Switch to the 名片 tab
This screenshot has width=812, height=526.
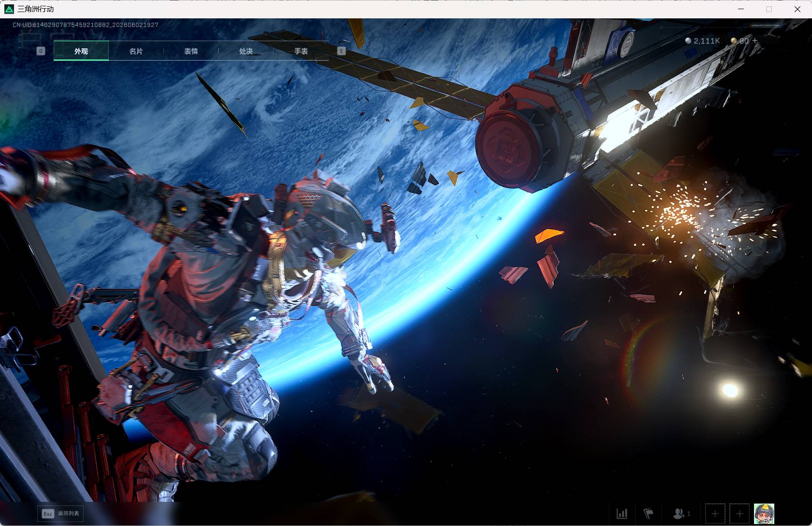(x=136, y=51)
